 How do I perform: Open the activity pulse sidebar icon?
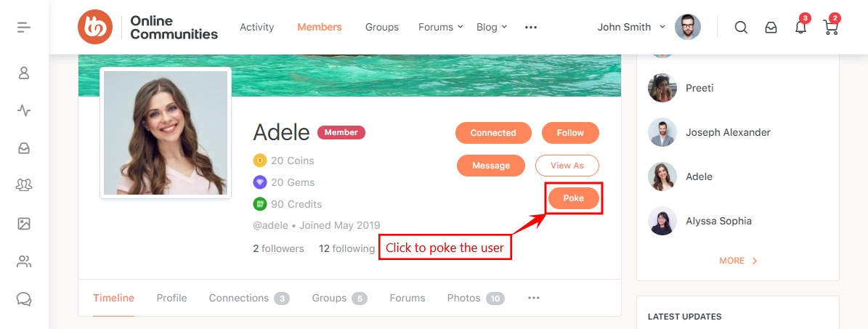click(24, 110)
